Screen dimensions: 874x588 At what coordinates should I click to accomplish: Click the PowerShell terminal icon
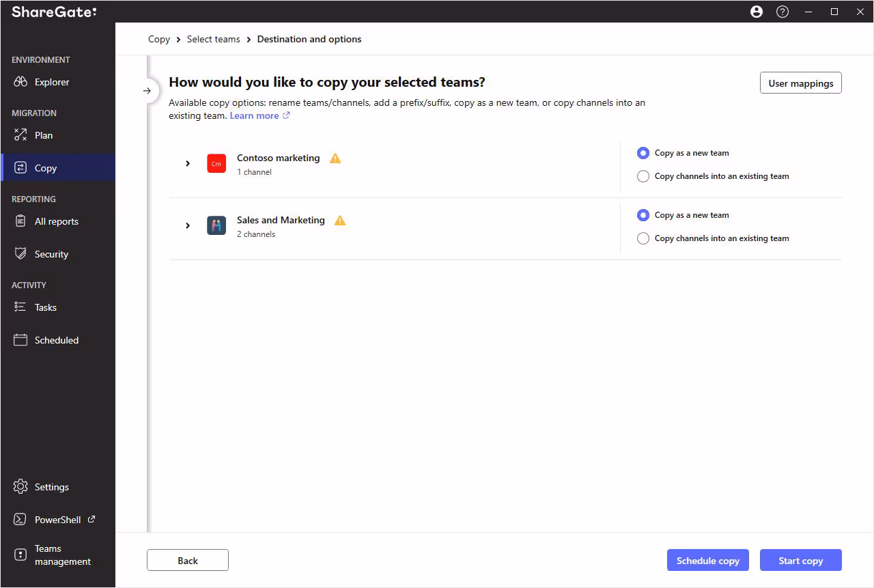(20, 520)
